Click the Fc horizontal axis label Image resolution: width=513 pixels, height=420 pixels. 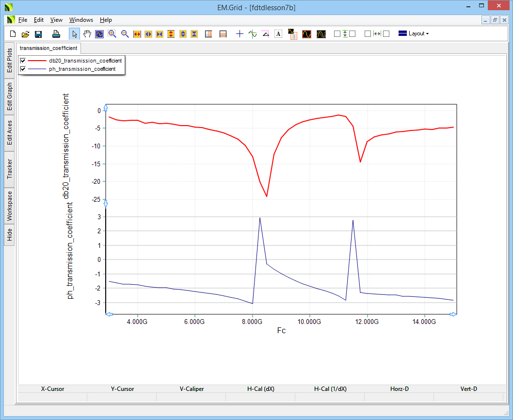click(281, 331)
